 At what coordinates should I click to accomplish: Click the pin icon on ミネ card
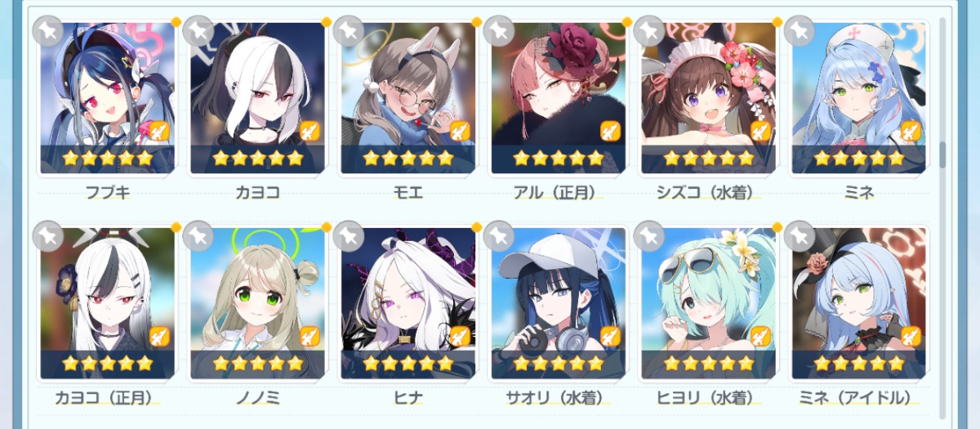tap(799, 32)
